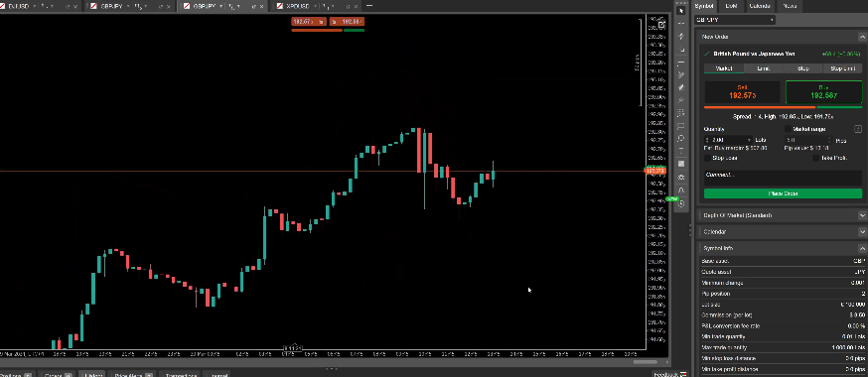868x377 pixels.
Task: Click the detach chart icon at chart corner
Action: (x=662, y=25)
